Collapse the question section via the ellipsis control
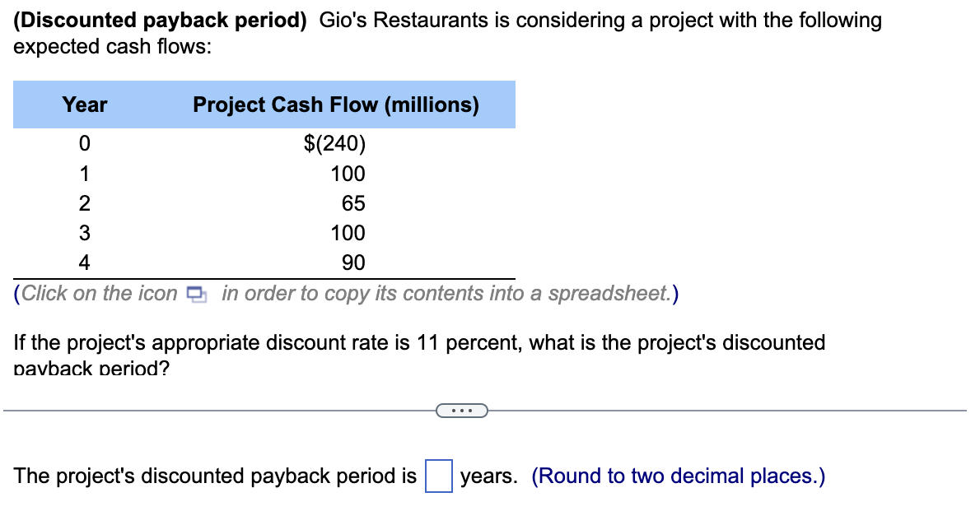The height and width of the screenshot is (525, 980). 461,410
